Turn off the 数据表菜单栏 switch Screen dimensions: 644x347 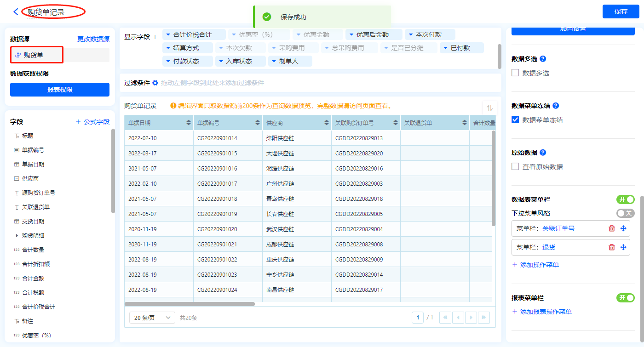coord(625,199)
